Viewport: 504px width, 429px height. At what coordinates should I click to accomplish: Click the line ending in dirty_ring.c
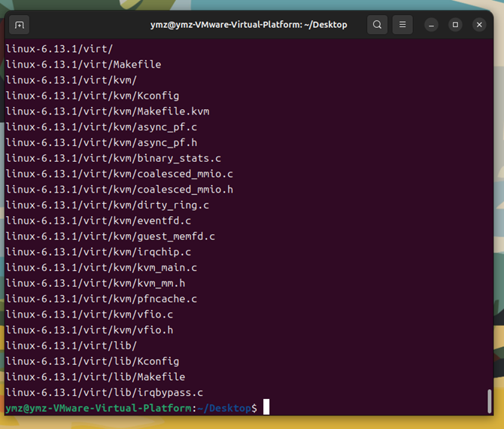(108, 205)
